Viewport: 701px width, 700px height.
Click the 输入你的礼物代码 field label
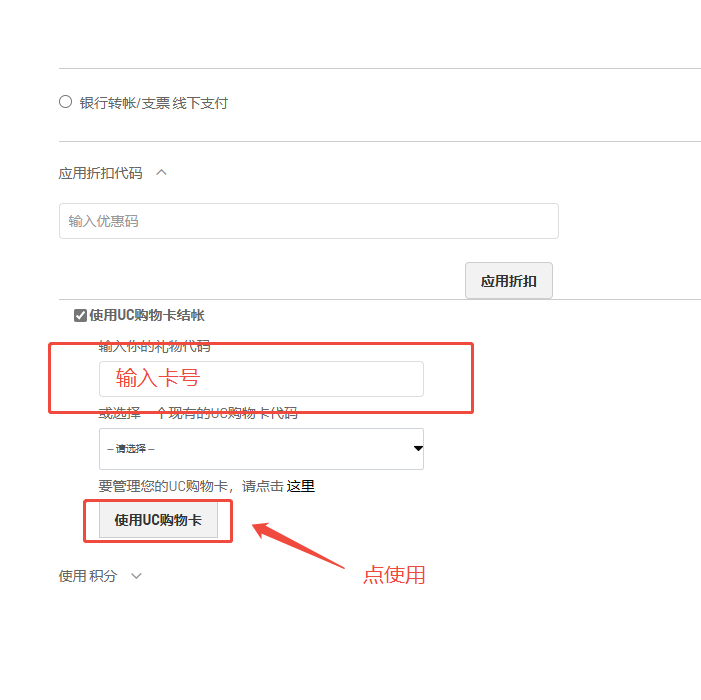point(154,347)
